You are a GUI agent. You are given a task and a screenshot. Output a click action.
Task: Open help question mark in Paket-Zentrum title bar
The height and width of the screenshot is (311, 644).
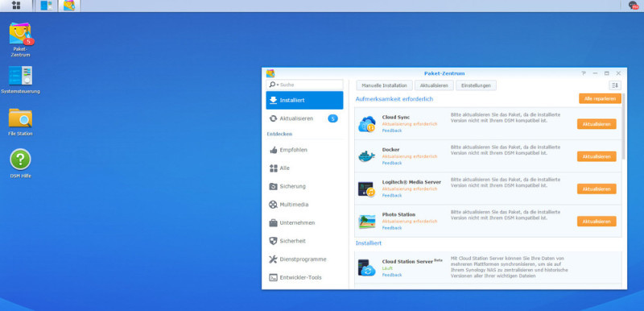point(583,73)
